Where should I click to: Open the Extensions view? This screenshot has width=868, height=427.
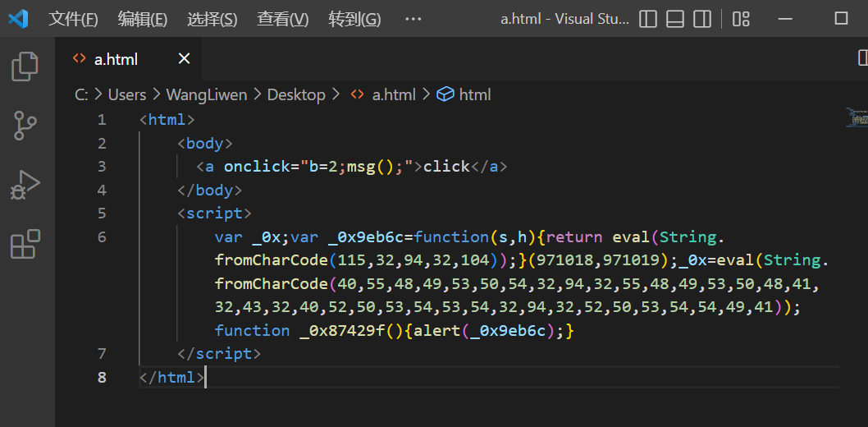point(25,244)
